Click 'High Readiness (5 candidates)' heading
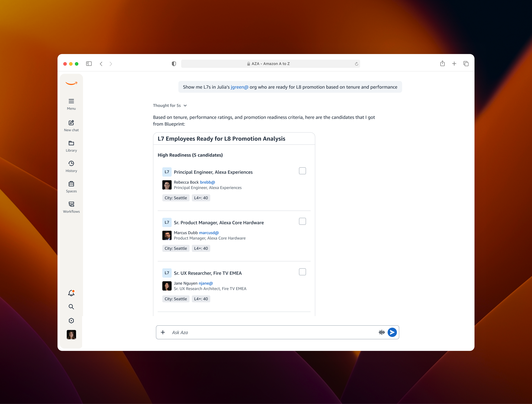The width and height of the screenshot is (532, 404). pyautogui.click(x=190, y=155)
